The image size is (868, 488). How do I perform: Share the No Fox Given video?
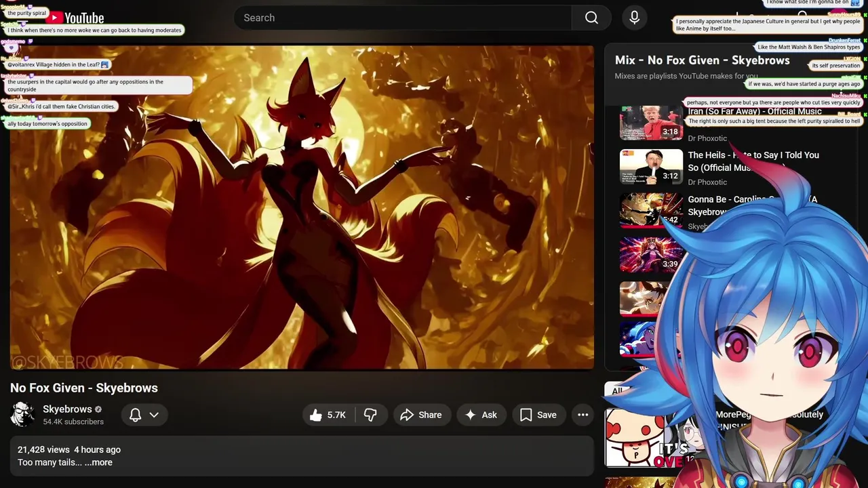[421, 415]
